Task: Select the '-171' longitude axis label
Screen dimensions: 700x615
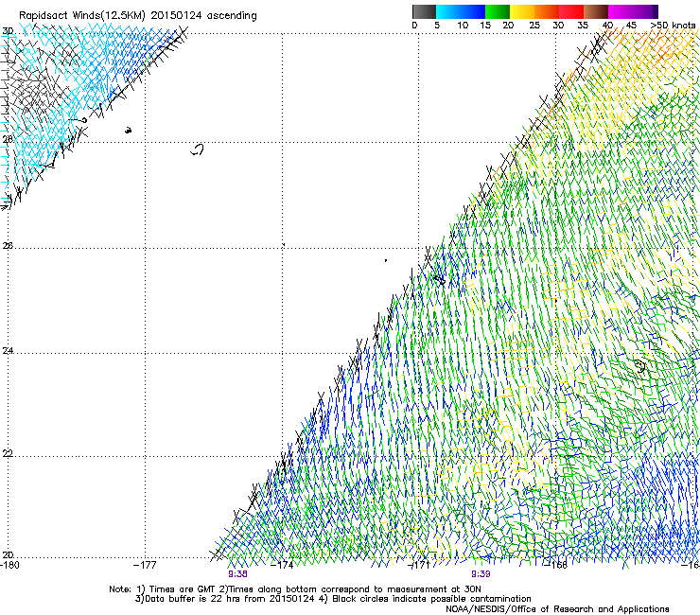Action: (419, 565)
